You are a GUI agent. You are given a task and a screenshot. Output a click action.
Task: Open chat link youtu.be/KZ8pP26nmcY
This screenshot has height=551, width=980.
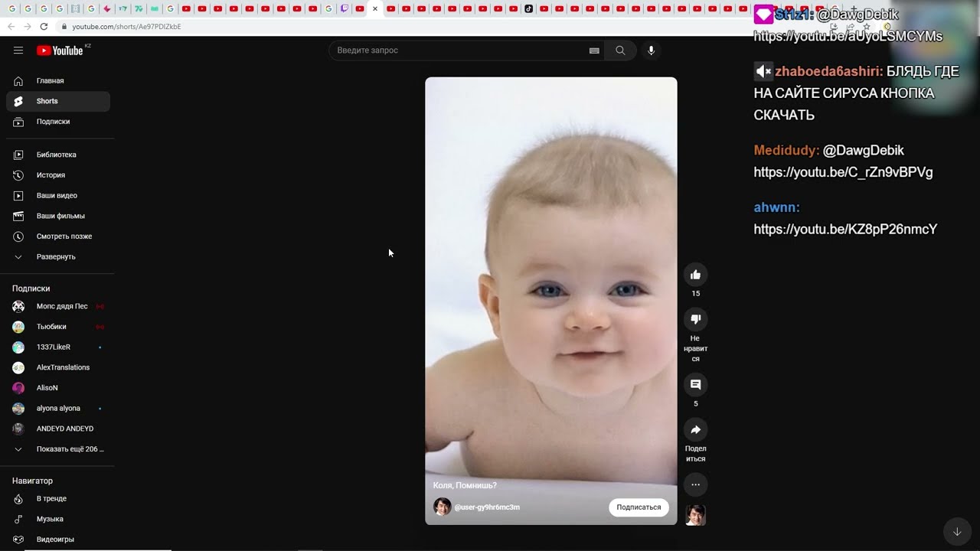845,230
